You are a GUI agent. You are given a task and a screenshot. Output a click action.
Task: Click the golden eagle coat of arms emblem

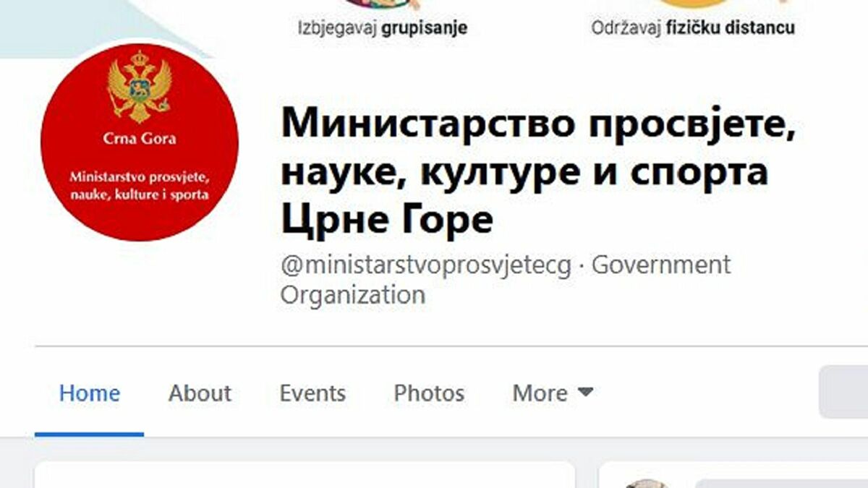coord(140,86)
